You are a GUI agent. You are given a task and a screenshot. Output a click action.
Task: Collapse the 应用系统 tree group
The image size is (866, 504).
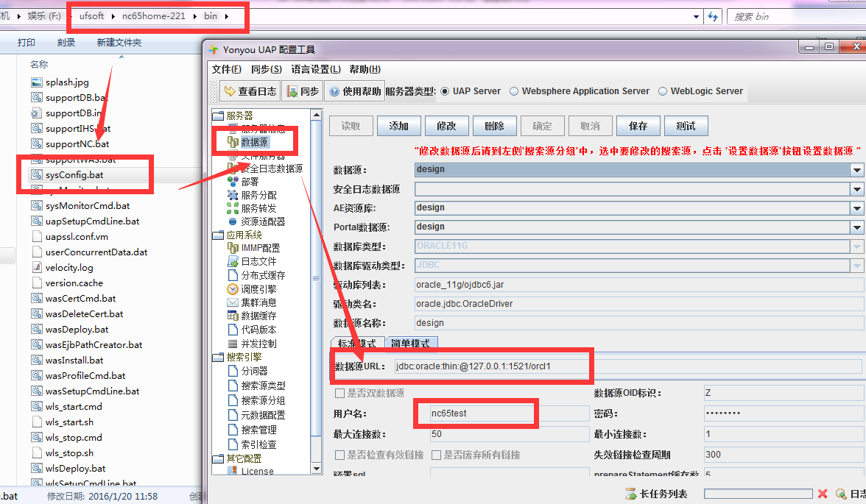(x=218, y=235)
